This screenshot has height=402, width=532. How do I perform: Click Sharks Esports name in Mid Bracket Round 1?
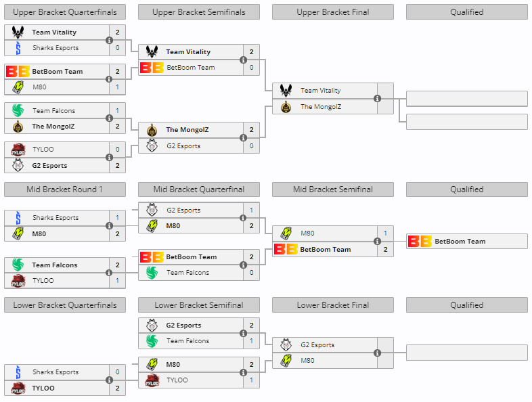point(56,218)
